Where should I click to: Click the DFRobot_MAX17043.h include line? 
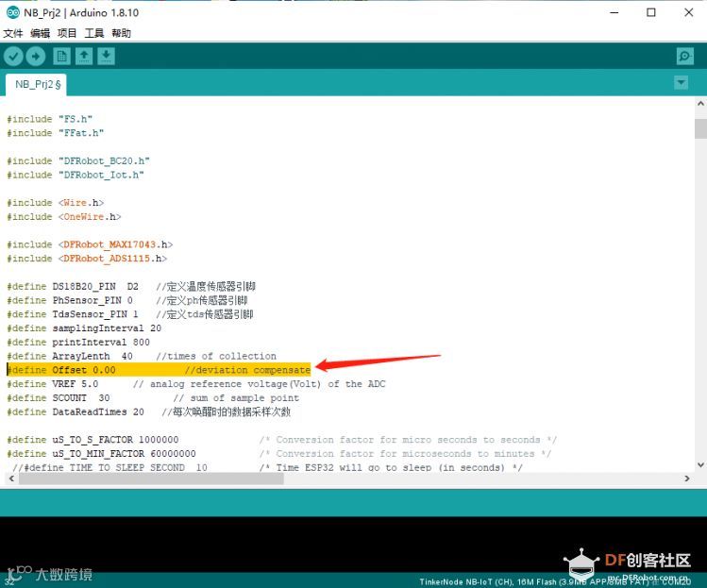(x=90, y=244)
